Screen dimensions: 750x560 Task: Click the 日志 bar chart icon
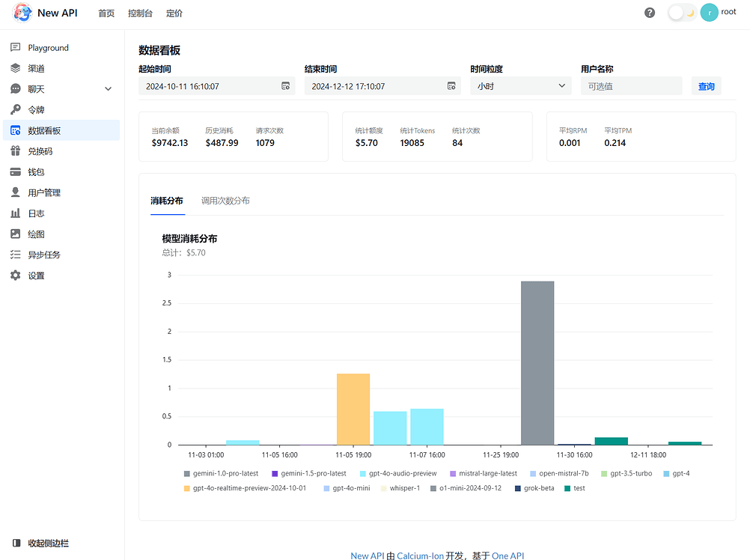coord(15,213)
